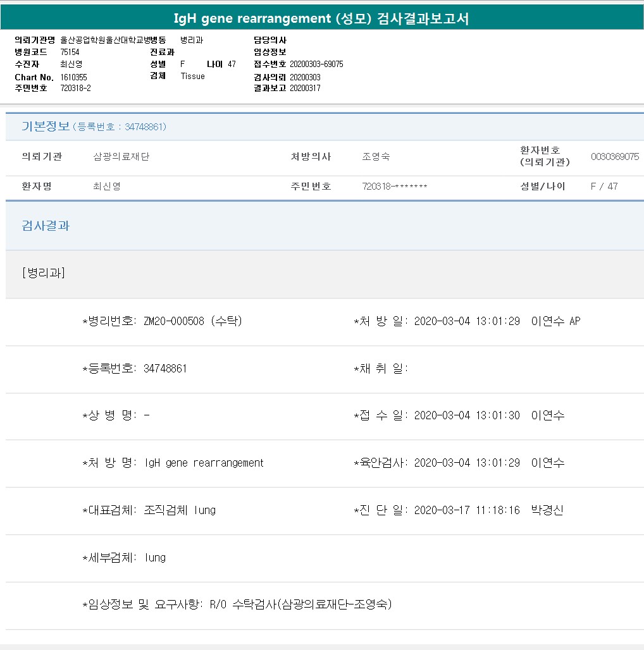The width and height of the screenshot is (644, 650).
Task: Click the Chart No. value 1610355
Action: [74, 77]
